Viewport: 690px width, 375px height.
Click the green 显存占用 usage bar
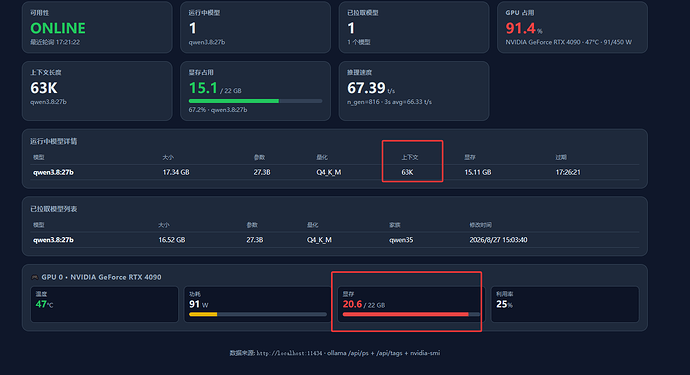point(234,101)
